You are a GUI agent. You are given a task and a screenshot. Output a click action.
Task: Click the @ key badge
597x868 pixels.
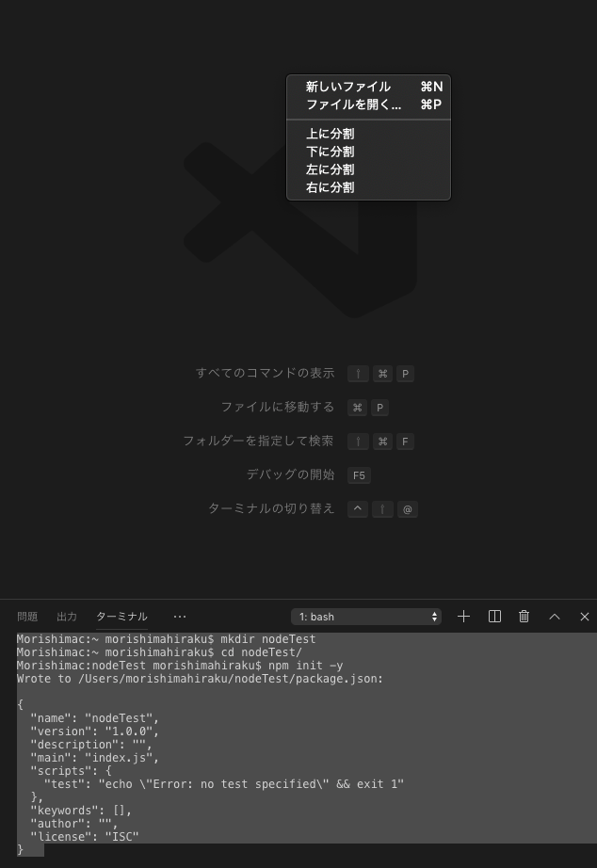(x=407, y=508)
